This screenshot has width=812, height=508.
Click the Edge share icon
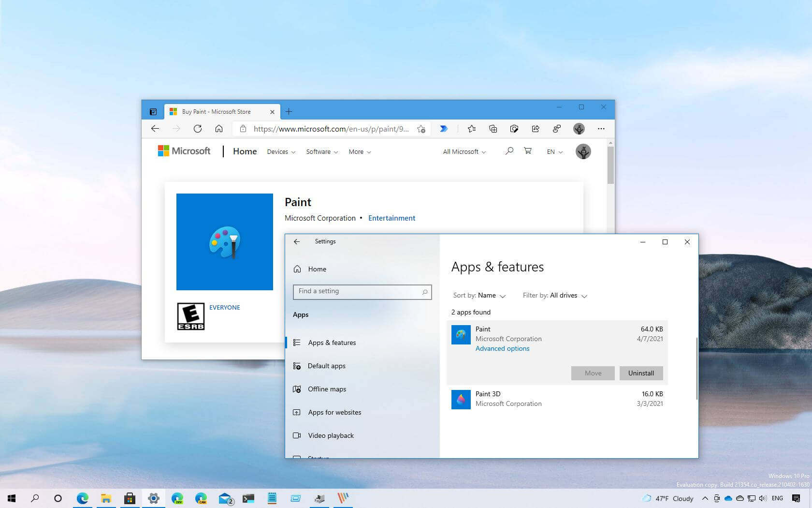coord(536,129)
